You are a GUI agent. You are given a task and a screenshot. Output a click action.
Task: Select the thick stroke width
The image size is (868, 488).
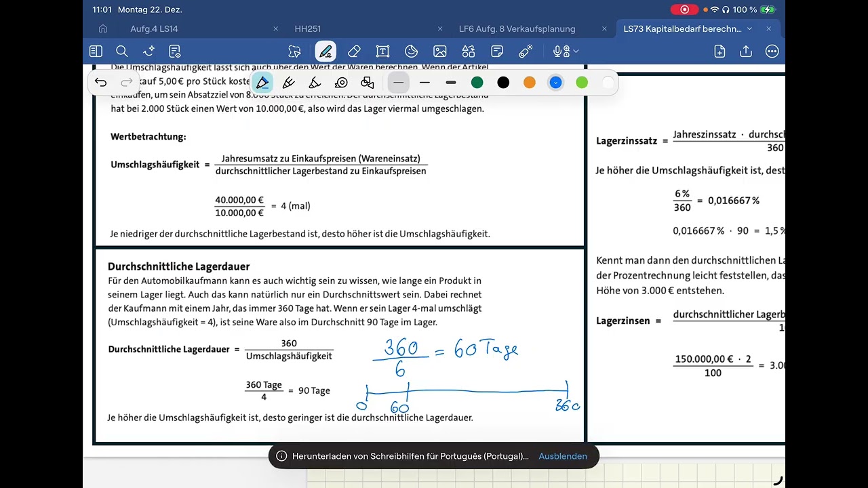pos(451,83)
